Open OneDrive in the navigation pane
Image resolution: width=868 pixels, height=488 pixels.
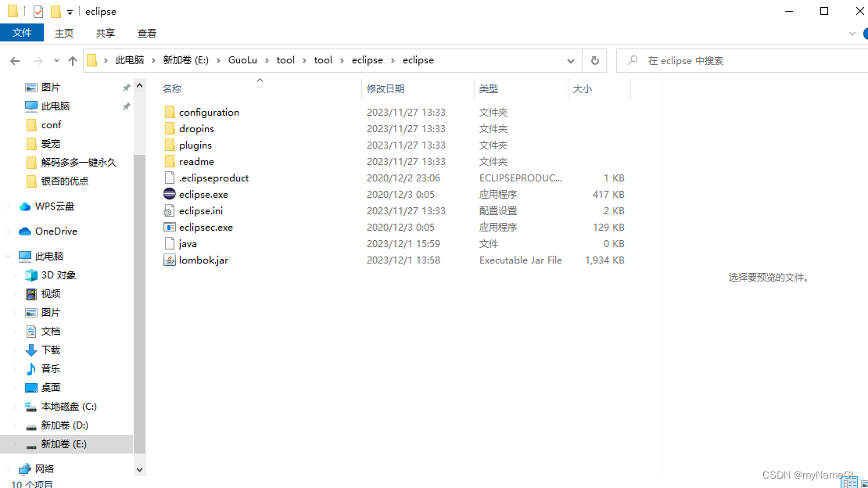click(48, 231)
